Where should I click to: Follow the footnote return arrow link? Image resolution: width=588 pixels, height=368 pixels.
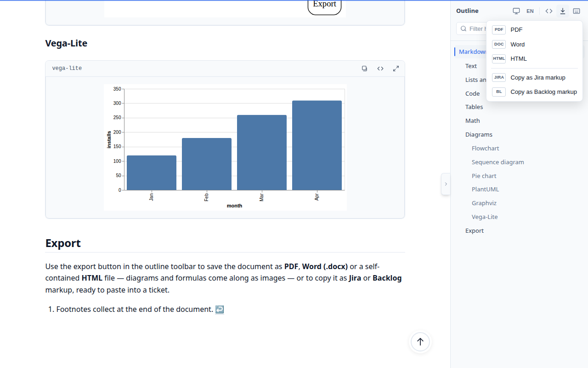(x=220, y=310)
